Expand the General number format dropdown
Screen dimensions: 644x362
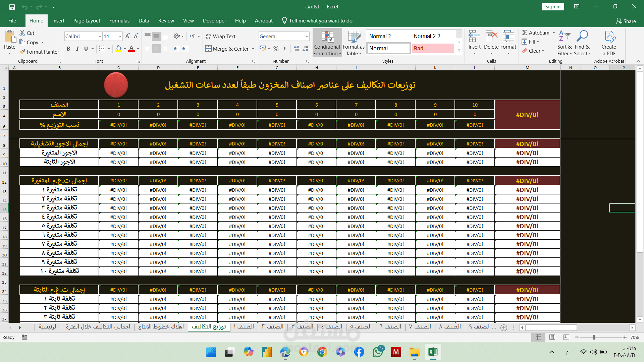click(x=307, y=36)
